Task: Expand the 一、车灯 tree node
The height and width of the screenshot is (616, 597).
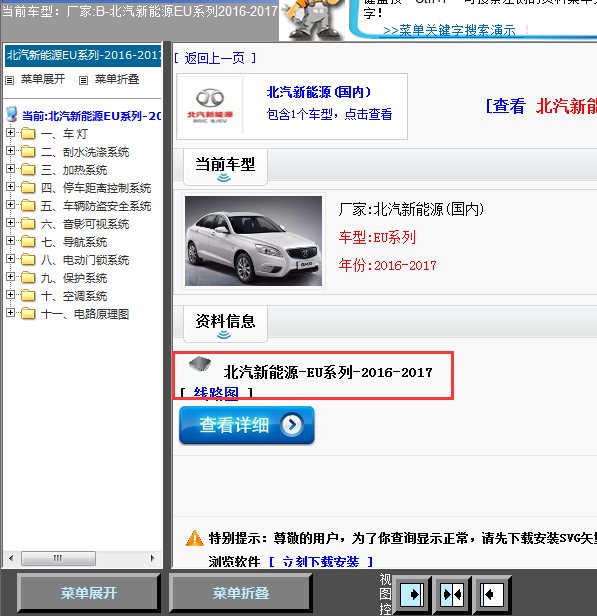Action: pyautogui.click(x=11, y=133)
